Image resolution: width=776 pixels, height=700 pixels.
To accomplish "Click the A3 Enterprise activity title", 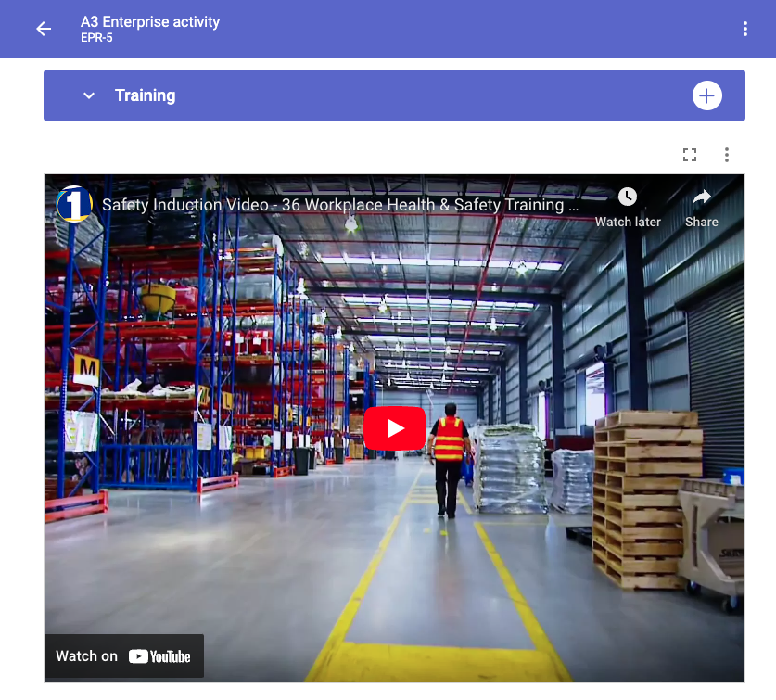I will click(150, 21).
